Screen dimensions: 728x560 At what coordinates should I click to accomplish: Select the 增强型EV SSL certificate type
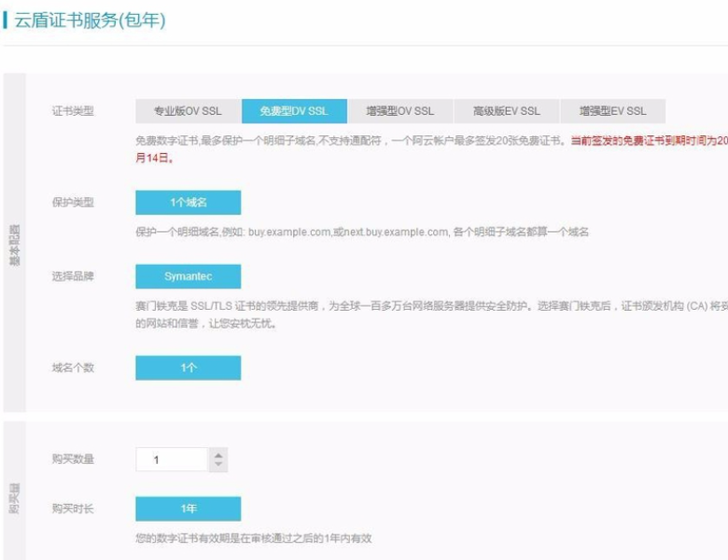[612, 111]
